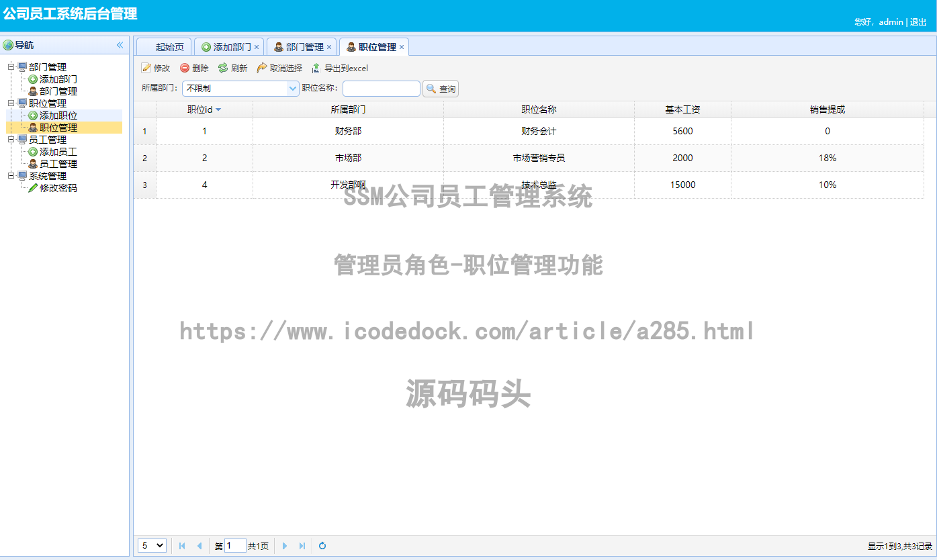Click the 取消选择 undo selection icon
937x560 pixels.
(262, 68)
